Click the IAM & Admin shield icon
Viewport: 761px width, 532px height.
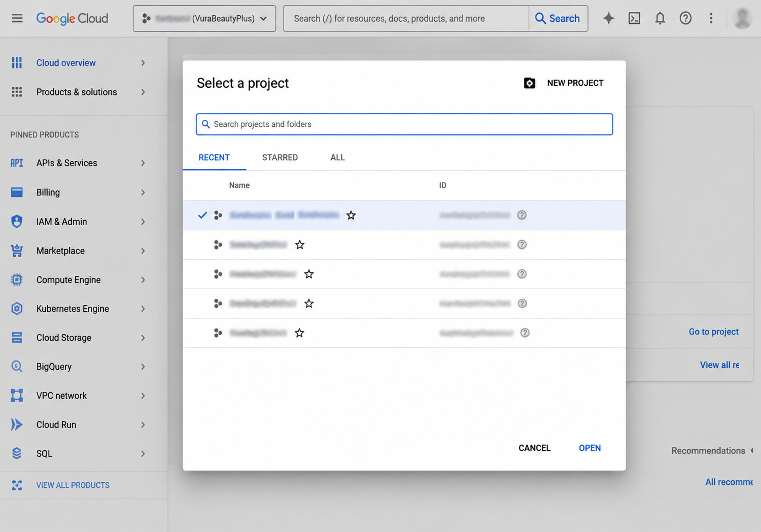point(17,222)
